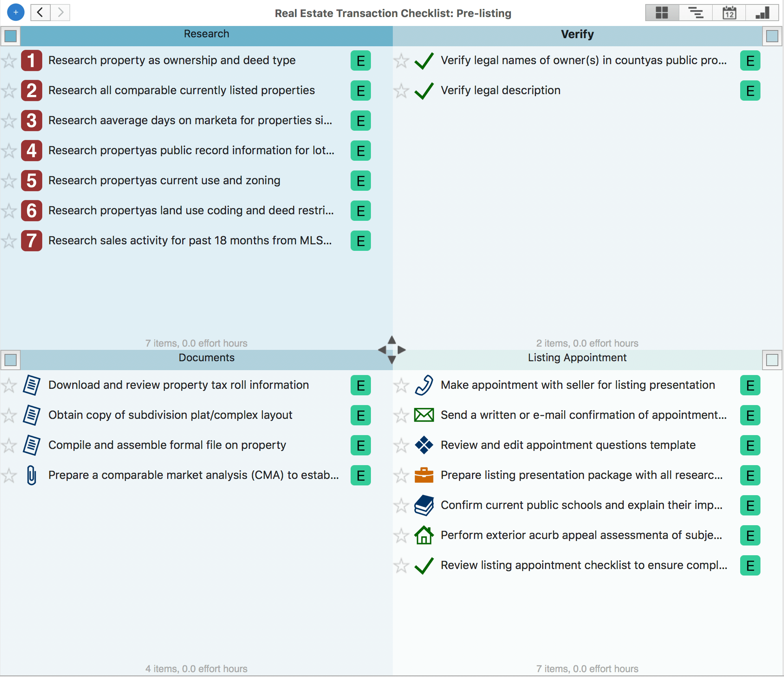
Task: Click the phone icon beside the seller appointment item
Action: [424, 385]
